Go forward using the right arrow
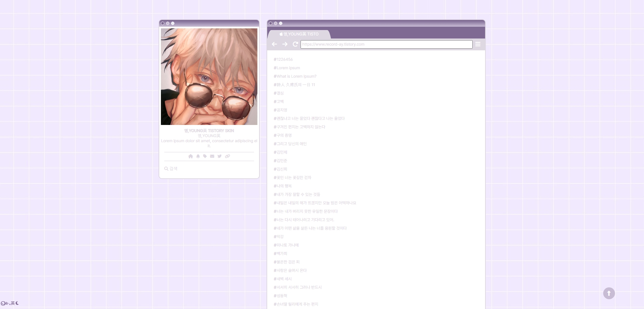This screenshot has width=644, height=309. 285,44
